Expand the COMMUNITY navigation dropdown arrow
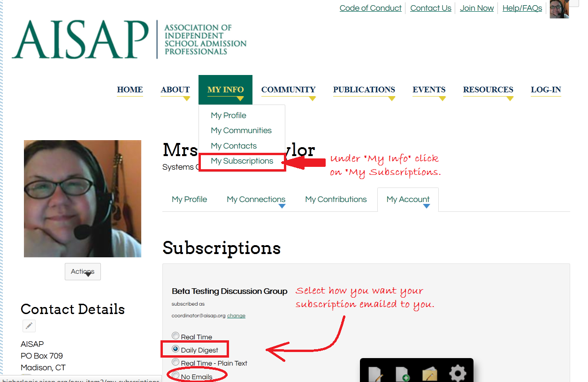Viewport: 588px width, 382px height. point(312,98)
